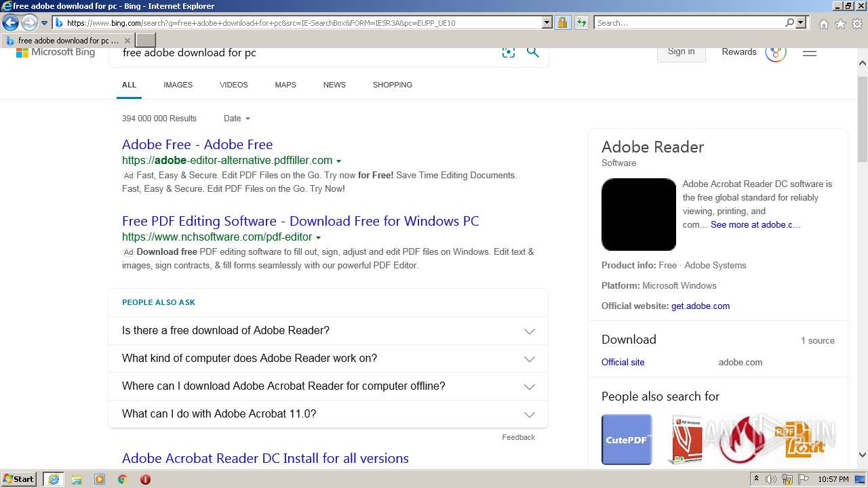Click the Rewards medal icon
The width and height of the screenshot is (868, 488).
(x=776, y=52)
